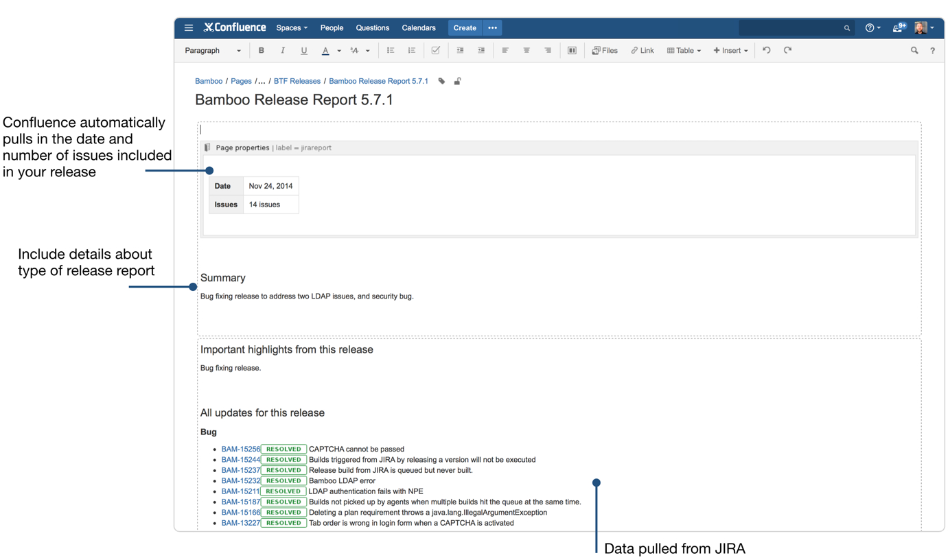Viewport: 950px width, 560px height.
Task: Insert a bullet list
Action: (x=391, y=51)
